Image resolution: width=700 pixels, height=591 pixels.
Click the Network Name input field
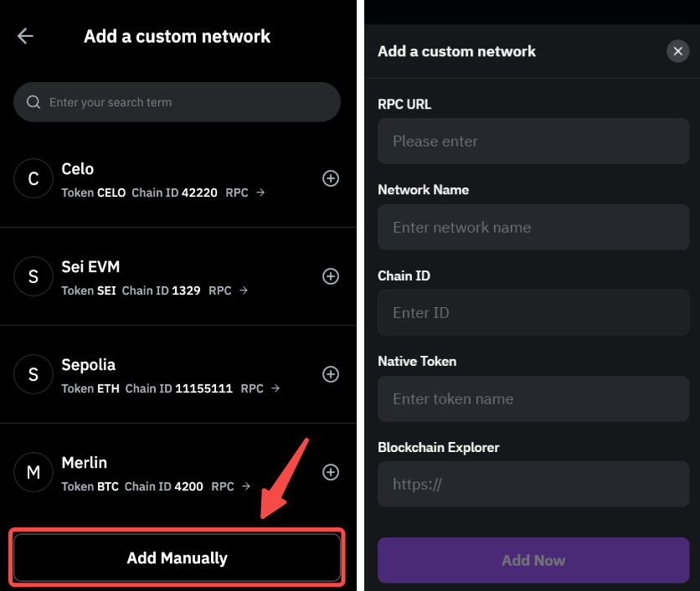tap(533, 227)
